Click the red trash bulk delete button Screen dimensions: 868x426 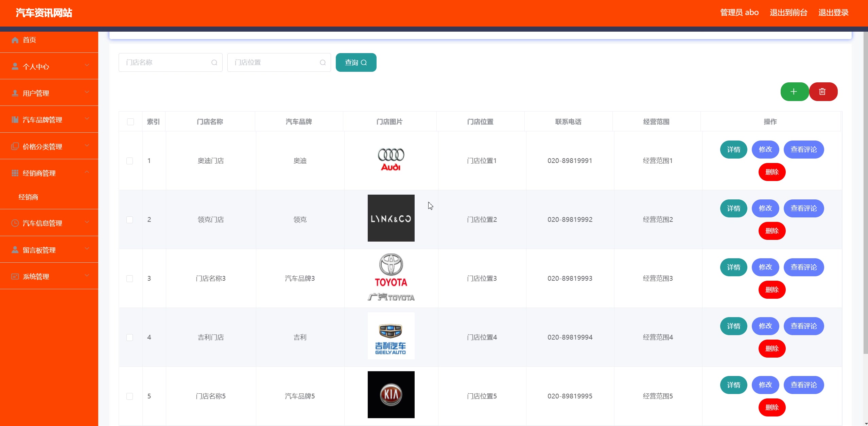[823, 92]
